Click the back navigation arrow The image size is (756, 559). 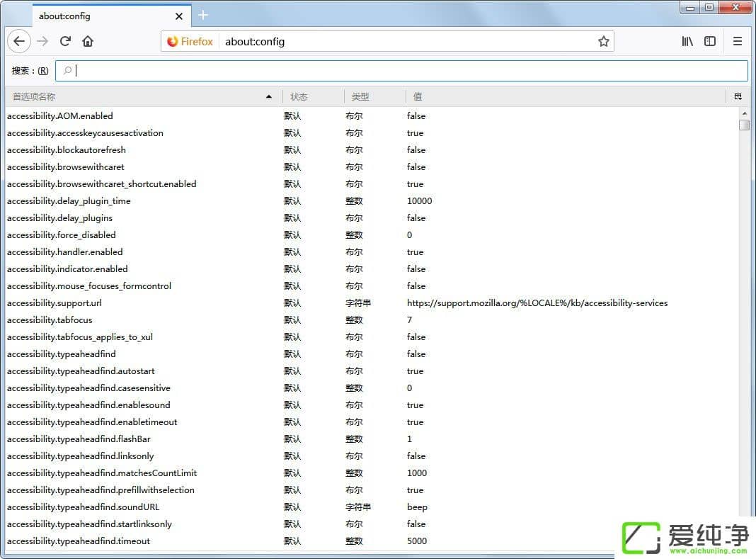[18, 41]
